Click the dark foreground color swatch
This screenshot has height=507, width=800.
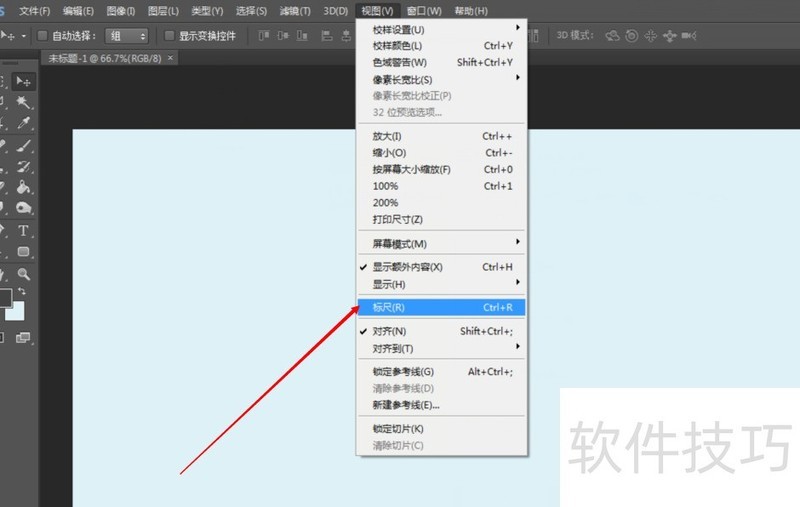5,297
